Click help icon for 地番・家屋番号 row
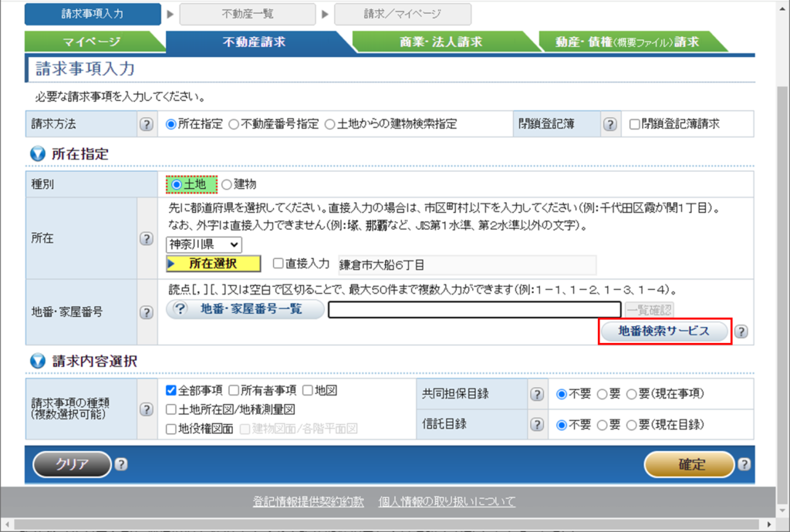 pyautogui.click(x=146, y=312)
